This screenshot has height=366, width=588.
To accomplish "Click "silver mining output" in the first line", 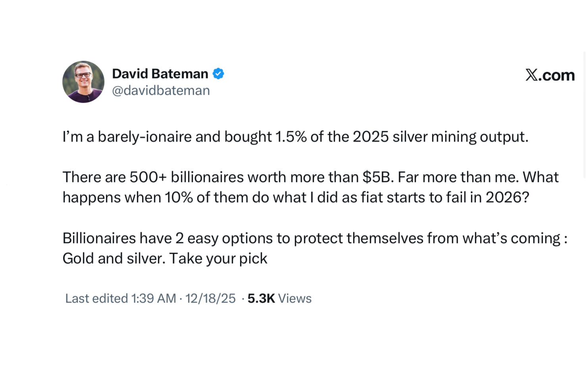I will pyautogui.click(x=460, y=137).
